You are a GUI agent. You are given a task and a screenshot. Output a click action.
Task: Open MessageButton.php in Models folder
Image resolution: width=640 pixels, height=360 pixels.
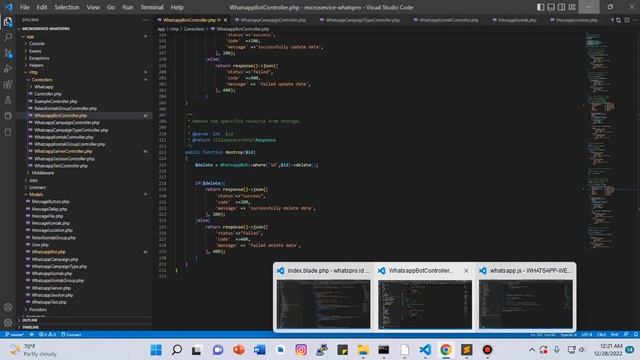[x=50, y=202]
